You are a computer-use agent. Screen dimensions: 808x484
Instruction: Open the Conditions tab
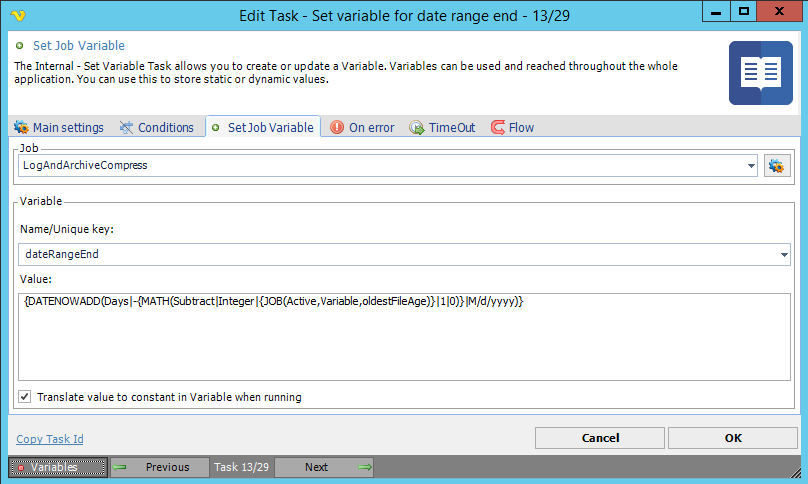(165, 128)
